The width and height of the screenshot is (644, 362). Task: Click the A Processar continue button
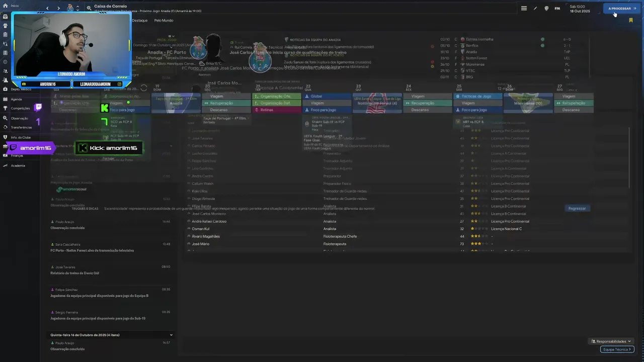(622, 8)
